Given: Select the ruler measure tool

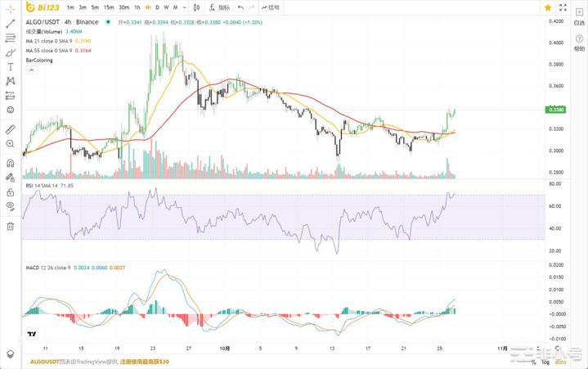Looking at the screenshot, I should (10, 129).
